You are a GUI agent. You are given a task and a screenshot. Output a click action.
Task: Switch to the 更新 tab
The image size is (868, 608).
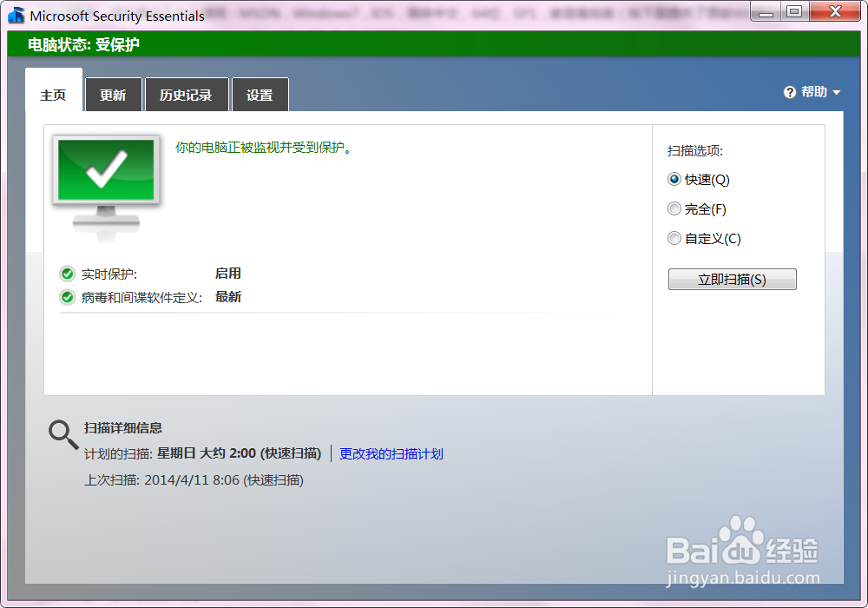pyautogui.click(x=113, y=94)
